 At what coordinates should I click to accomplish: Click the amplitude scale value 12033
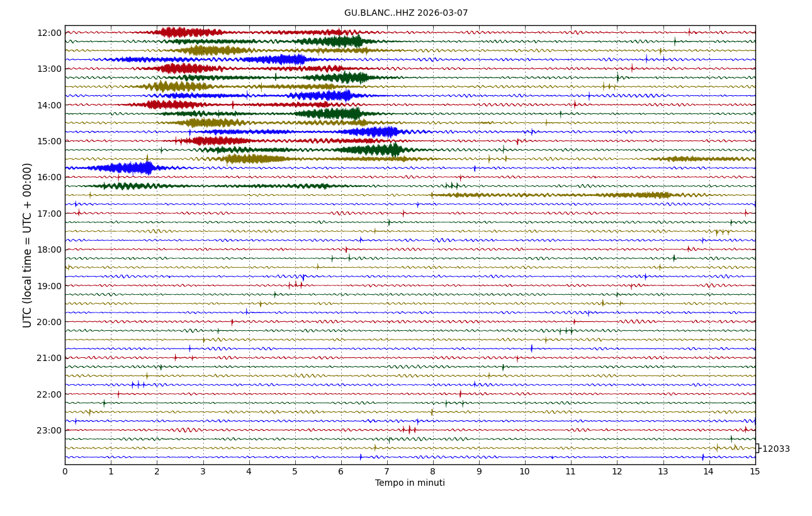775,449
